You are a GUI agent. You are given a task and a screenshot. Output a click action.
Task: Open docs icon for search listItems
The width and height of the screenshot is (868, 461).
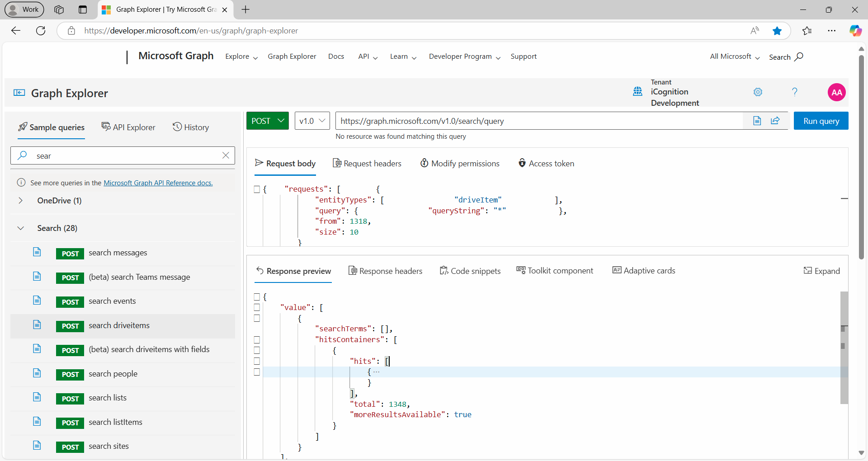37,421
